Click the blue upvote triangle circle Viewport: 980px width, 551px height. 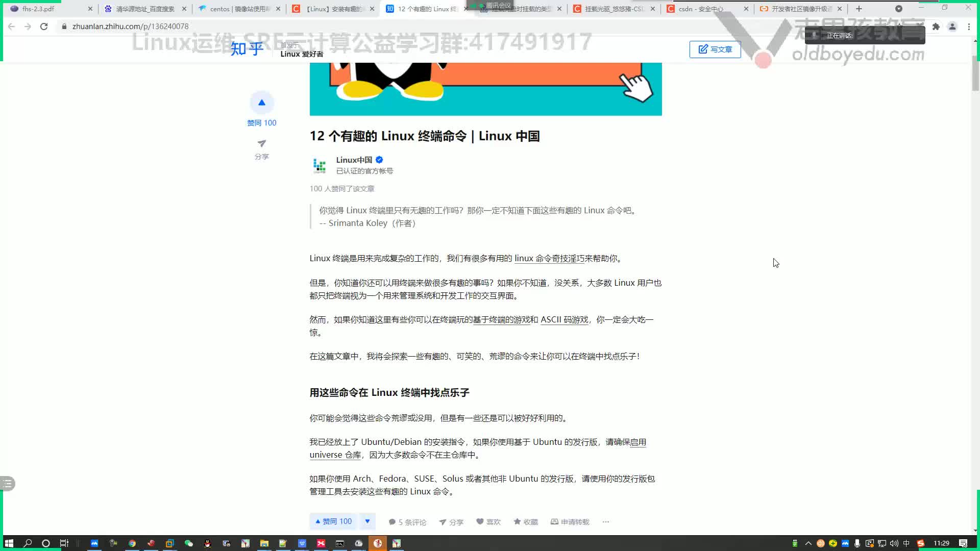point(262,103)
